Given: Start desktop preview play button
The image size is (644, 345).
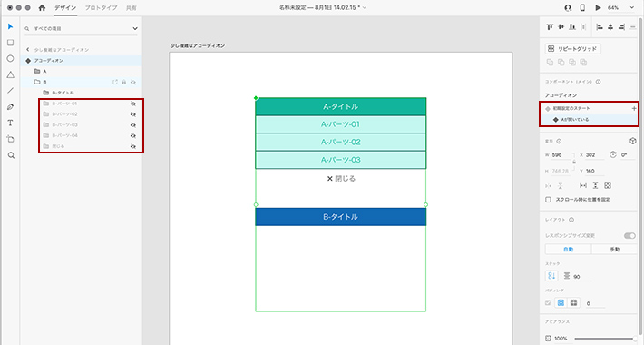Looking at the screenshot, I should (598, 8).
